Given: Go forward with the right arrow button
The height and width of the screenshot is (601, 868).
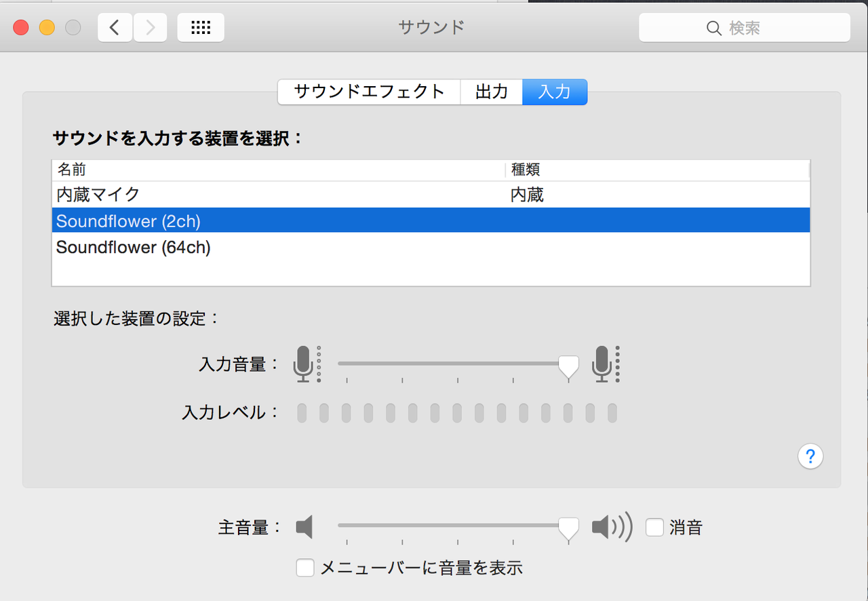Looking at the screenshot, I should click(150, 28).
